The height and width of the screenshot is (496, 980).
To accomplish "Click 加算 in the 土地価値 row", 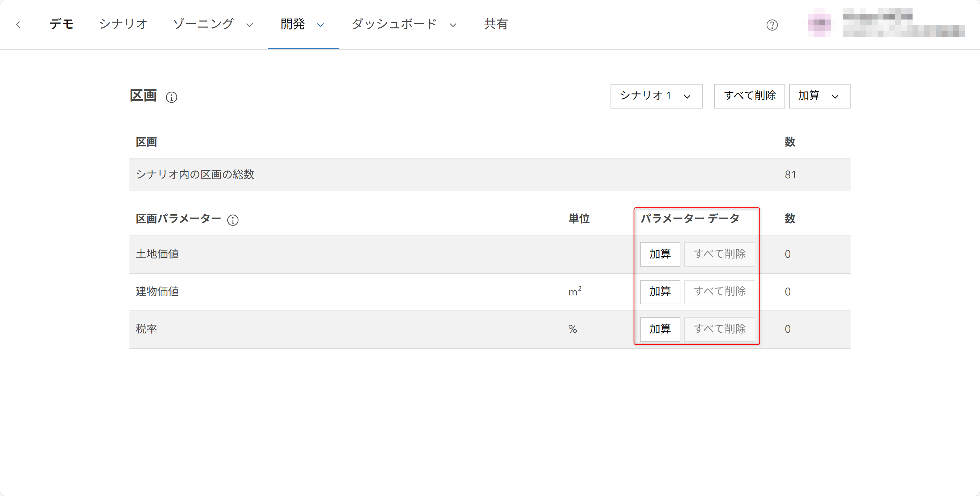I will (x=660, y=254).
